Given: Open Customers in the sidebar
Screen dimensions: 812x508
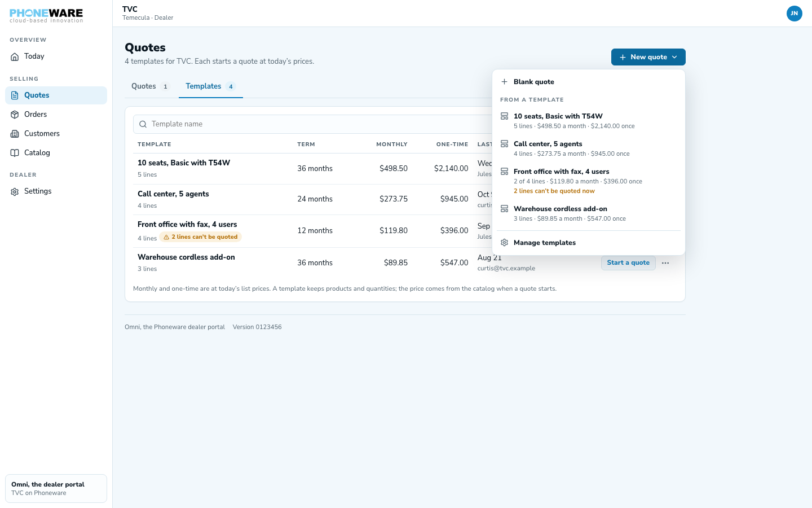Looking at the screenshot, I should [x=56, y=134].
